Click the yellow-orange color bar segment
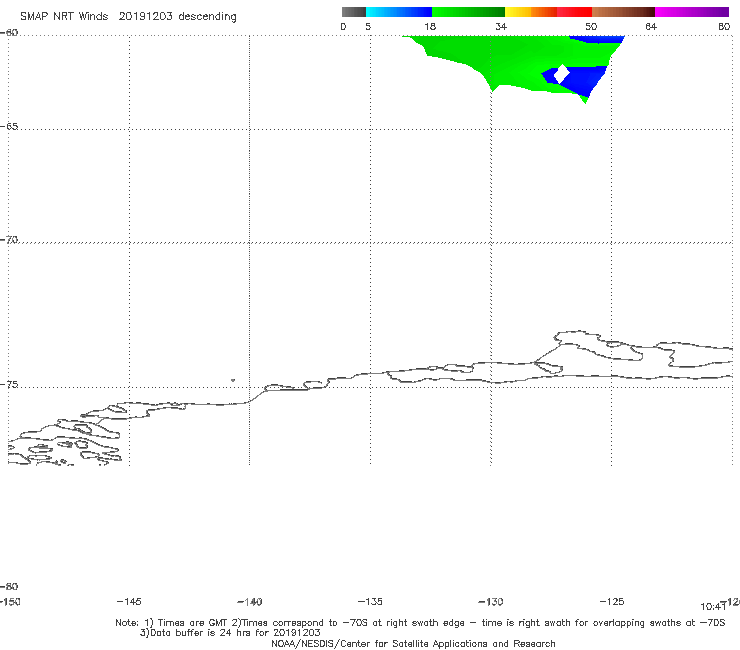 click(530, 12)
